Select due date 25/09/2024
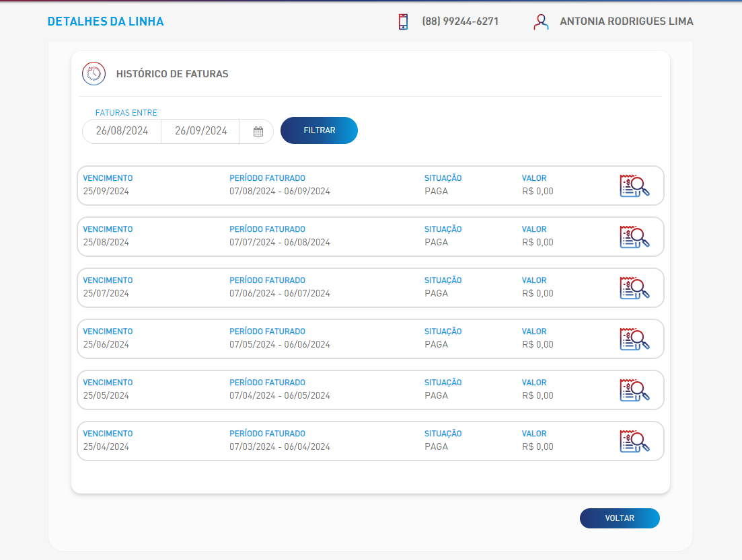 (106, 191)
